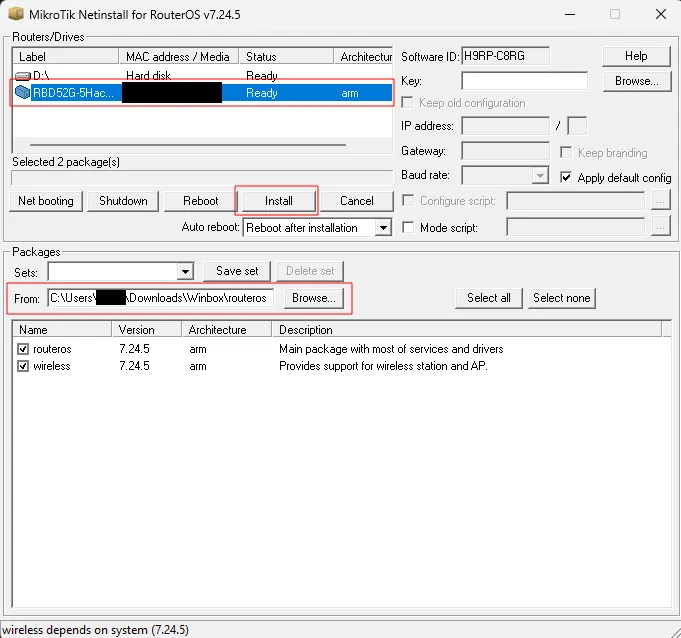The width and height of the screenshot is (681, 638).
Task: Start the Install button
Action: tap(278, 201)
